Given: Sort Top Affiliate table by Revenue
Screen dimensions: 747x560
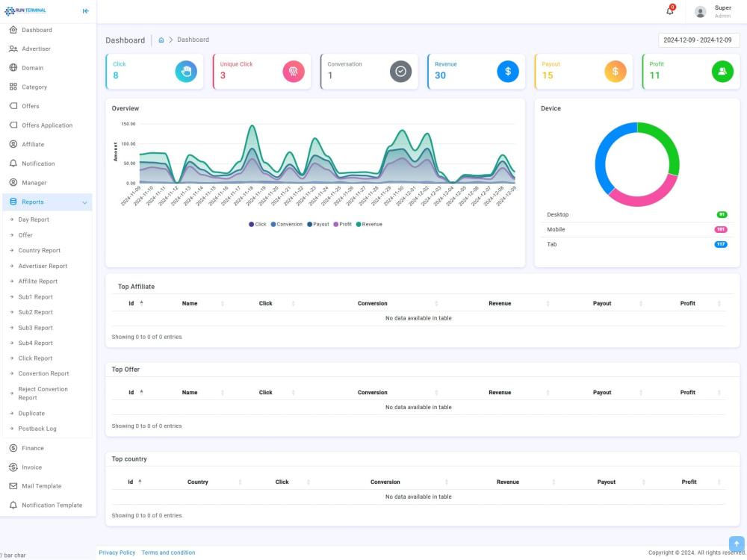Looking at the screenshot, I should pos(499,303).
